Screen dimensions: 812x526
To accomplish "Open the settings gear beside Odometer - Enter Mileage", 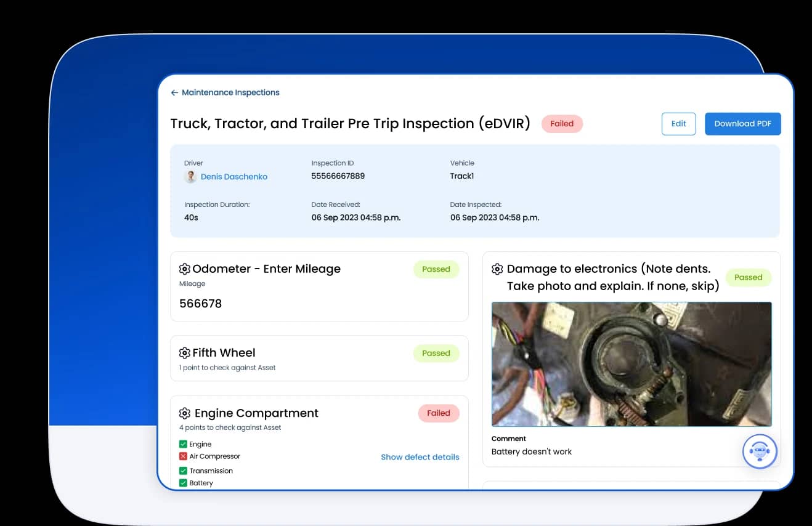I will (185, 269).
